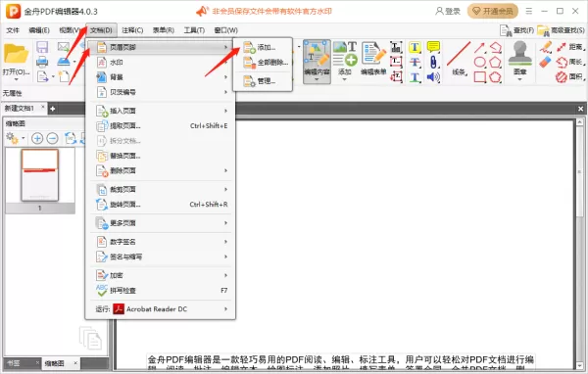The height and width of the screenshot is (374, 588).
Task: Expand the 贝茨编号 submenu
Action: pos(225,92)
